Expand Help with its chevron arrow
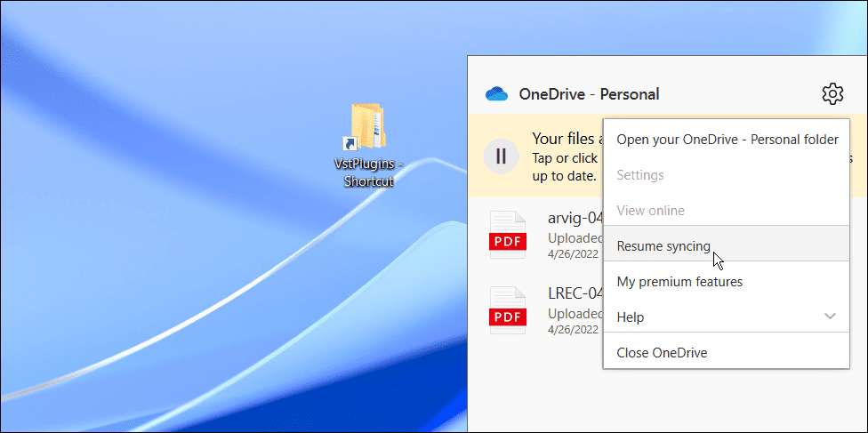The width and height of the screenshot is (868, 433). pos(830,317)
